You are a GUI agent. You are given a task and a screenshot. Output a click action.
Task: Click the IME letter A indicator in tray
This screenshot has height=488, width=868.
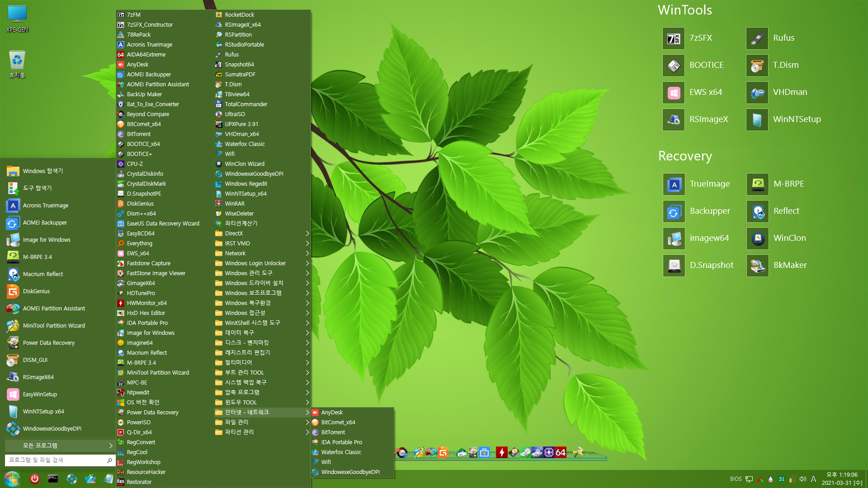click(x=813, y=479)
